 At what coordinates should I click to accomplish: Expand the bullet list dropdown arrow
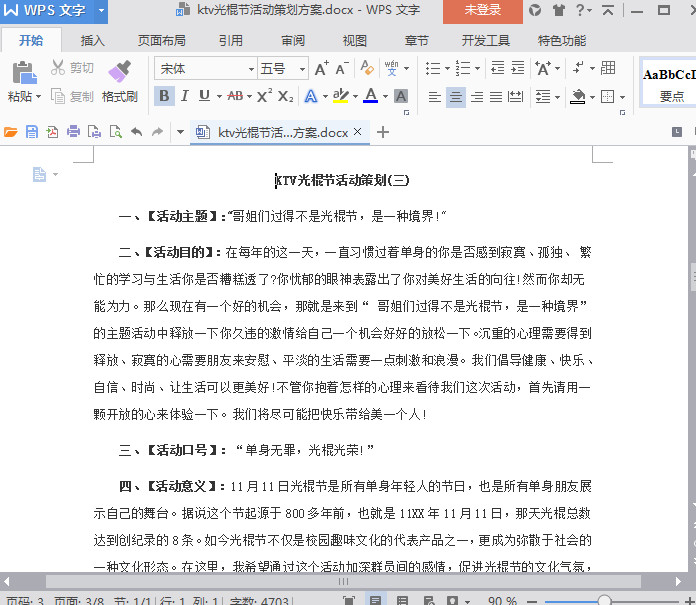pos(447,68)
